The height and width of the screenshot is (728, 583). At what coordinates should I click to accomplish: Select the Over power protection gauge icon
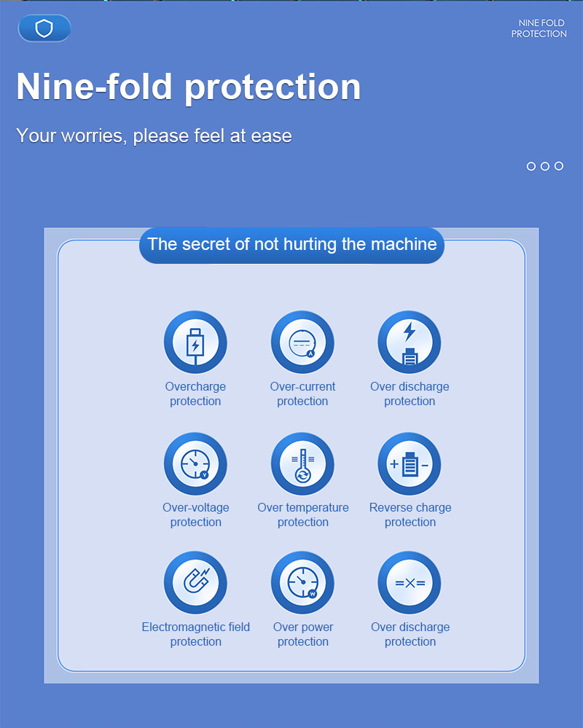[302, 583]
